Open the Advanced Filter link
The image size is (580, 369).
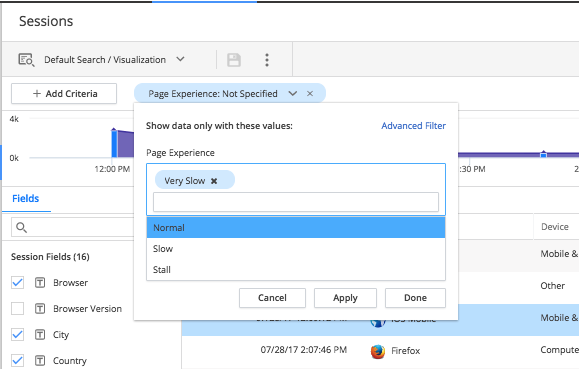coord(414,126)
